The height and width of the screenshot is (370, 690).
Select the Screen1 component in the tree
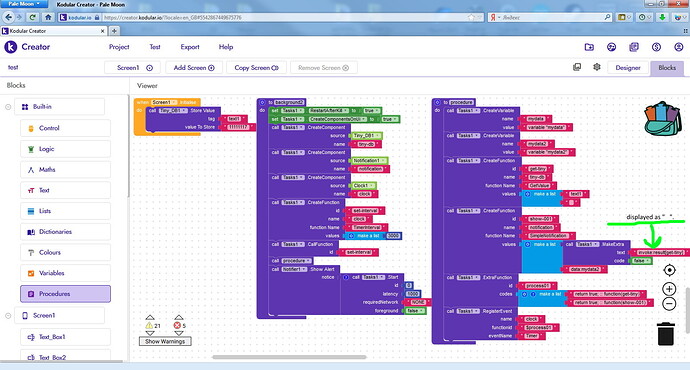tap(59, 315)
